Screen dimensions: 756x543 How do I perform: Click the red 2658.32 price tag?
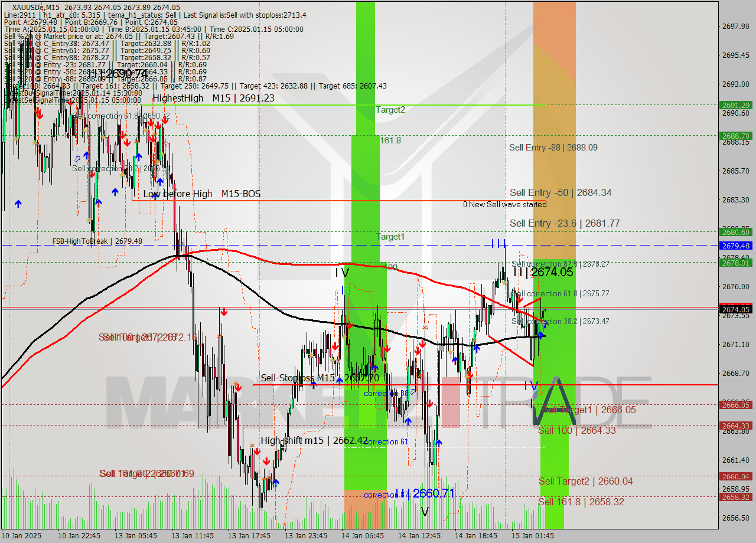click(x=735, y=497)
